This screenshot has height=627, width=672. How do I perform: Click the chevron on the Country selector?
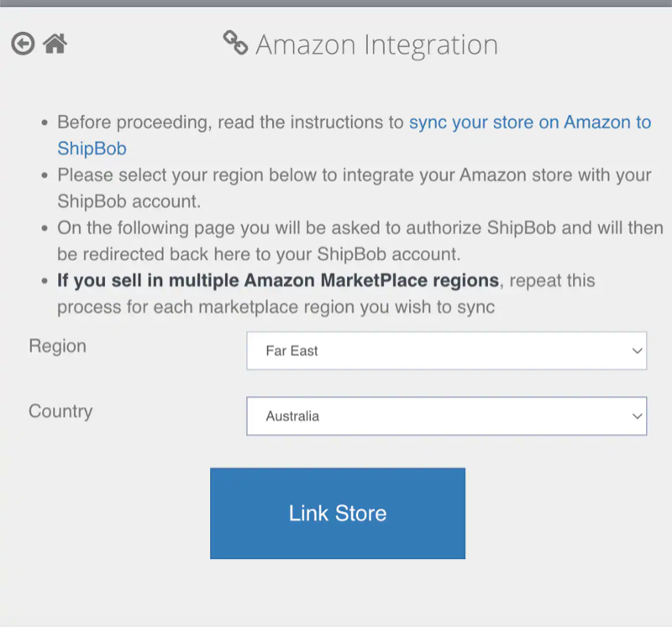(638, 415)
